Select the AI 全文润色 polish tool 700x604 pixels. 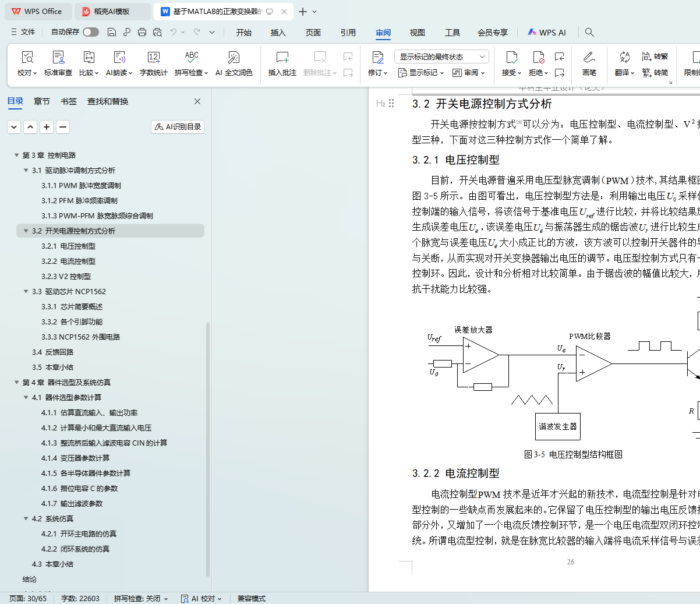pyautogui.click(x=234, y=63)
